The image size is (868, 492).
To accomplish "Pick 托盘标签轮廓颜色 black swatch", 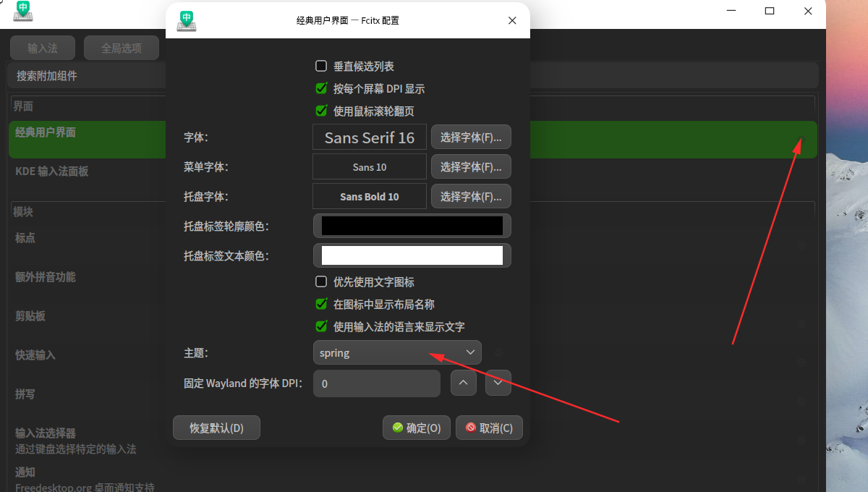I will (x=412, y=226).
